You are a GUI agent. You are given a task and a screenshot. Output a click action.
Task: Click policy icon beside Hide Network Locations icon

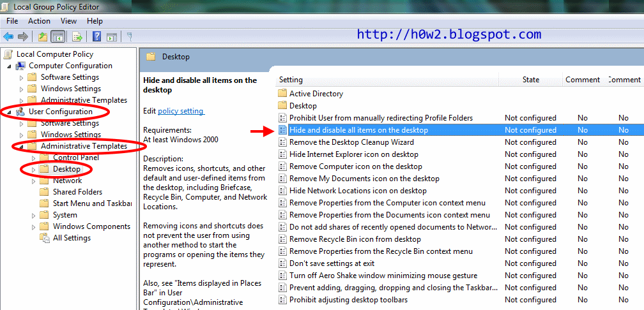[282, 191]
